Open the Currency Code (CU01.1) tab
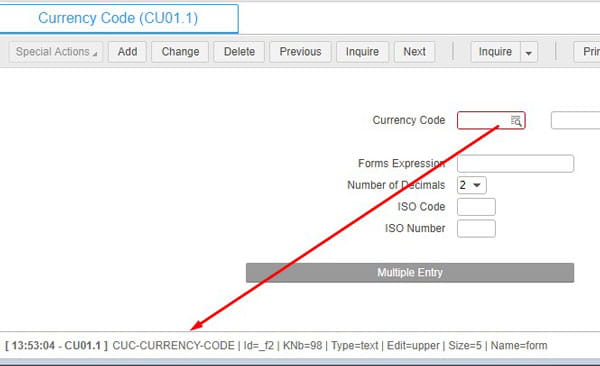The width and height of the screenshot is (600, 366). (118, 18)
